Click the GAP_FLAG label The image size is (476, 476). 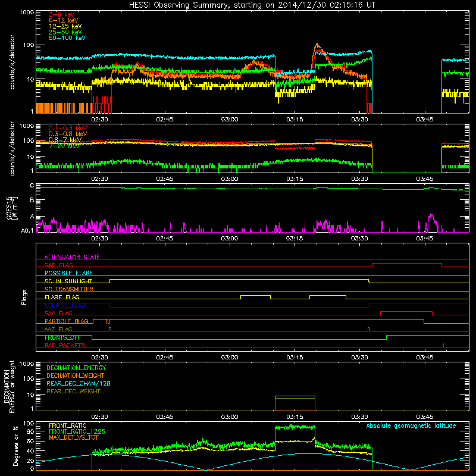tap(58, 265)
